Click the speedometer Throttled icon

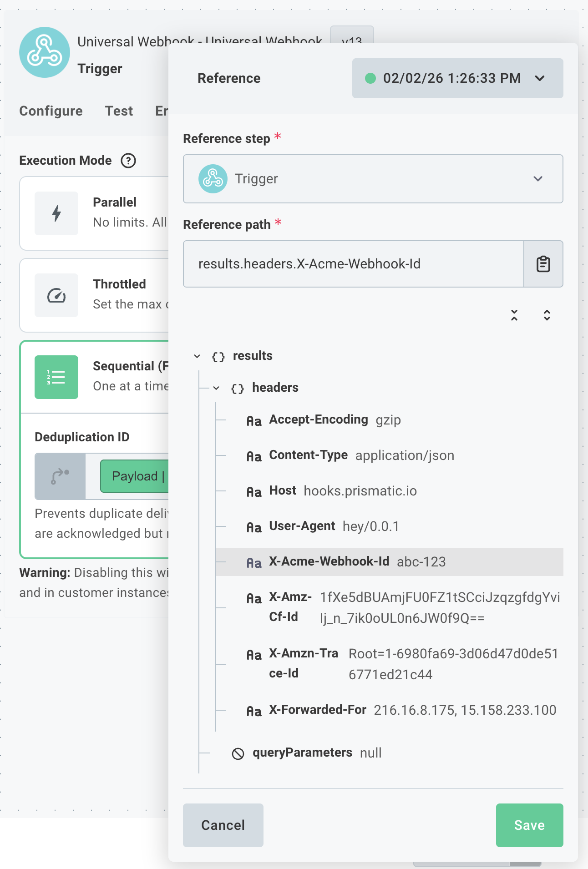pos(56,295)
